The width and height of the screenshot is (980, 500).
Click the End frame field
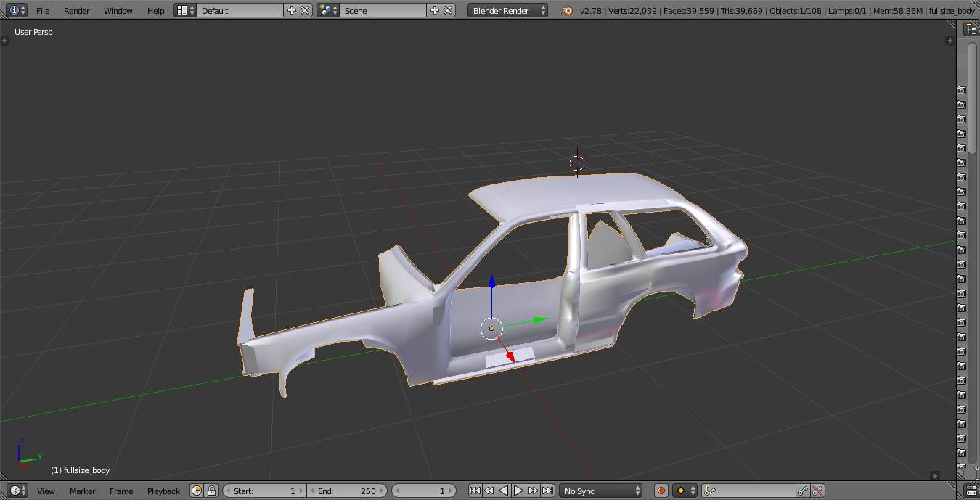coord(347,491)
